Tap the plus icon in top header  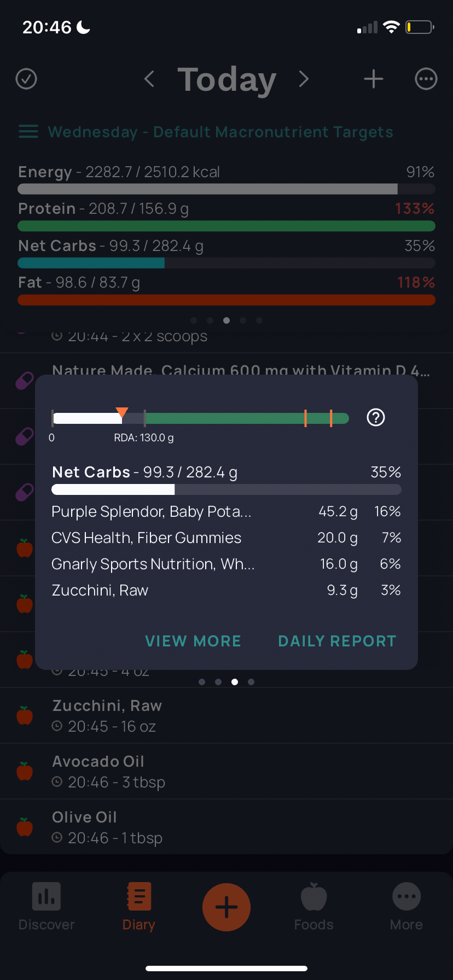tap(374, 79)
